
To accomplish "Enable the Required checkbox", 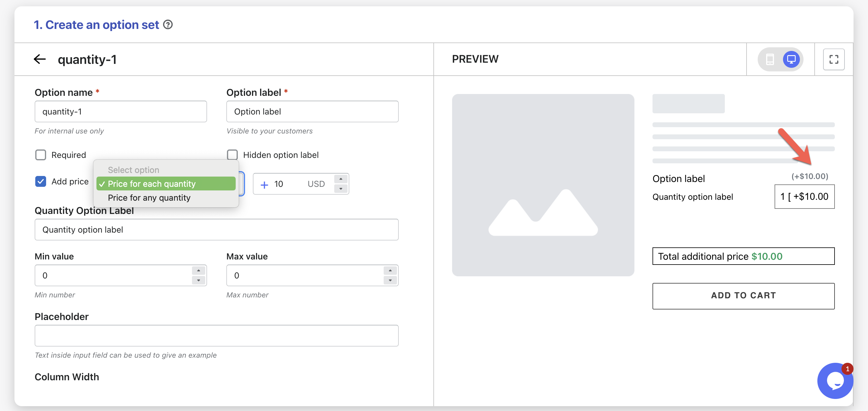I will pos(41,155).
